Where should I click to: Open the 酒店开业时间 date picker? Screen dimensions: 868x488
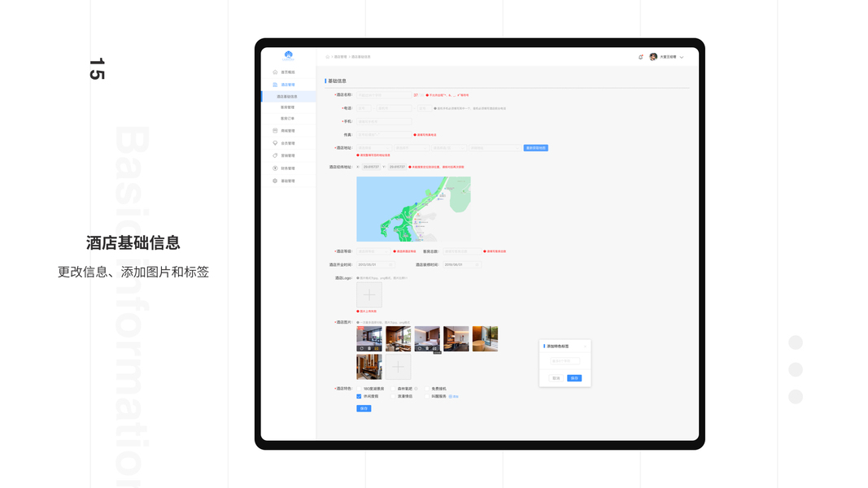375,264
